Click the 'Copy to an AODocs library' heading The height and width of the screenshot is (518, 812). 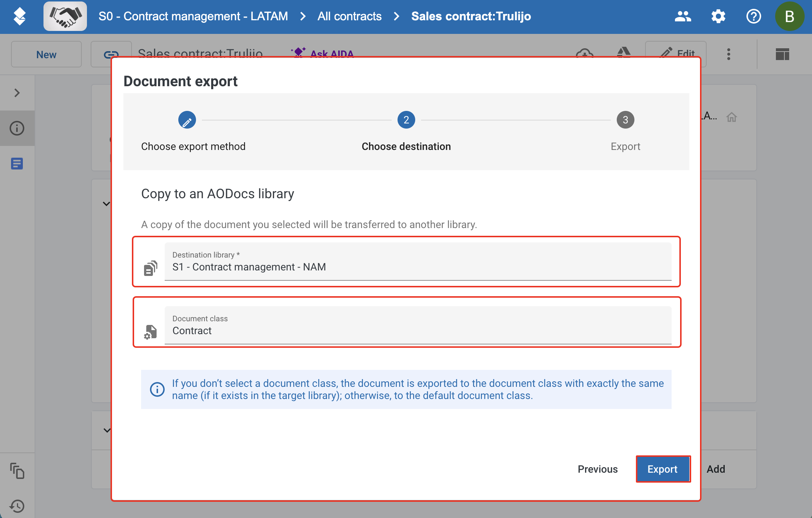pyautogui.click(x=218, y=194)
